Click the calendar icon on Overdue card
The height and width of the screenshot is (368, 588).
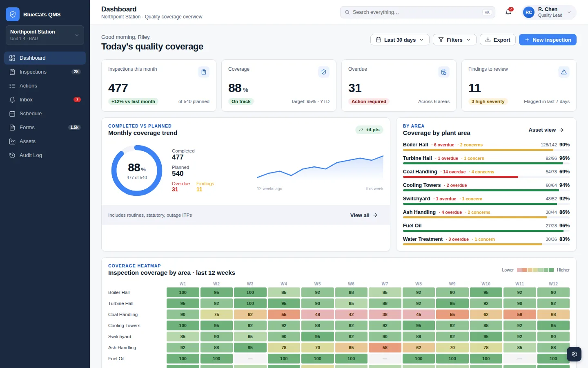click(444, 72)
